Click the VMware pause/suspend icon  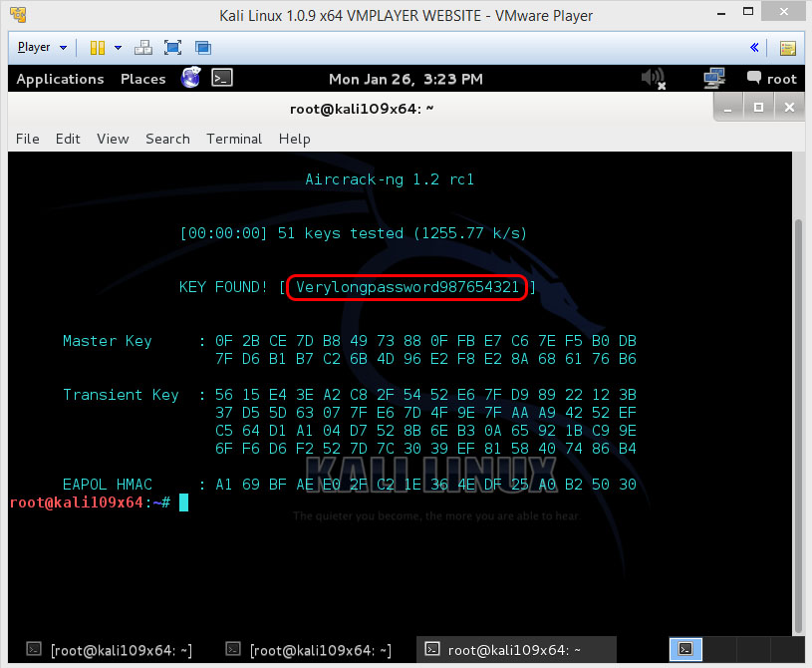98,48
